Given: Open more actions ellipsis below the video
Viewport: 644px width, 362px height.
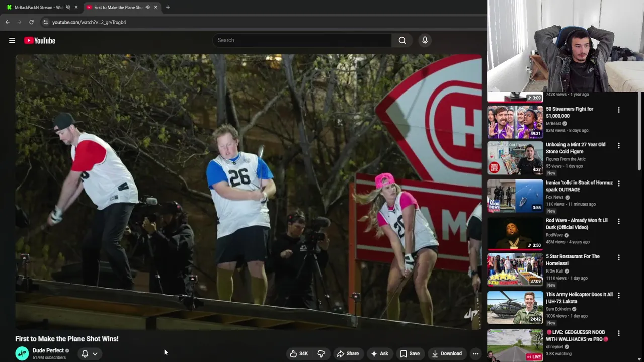Looking at the screenshot, I should coord(475,354).
